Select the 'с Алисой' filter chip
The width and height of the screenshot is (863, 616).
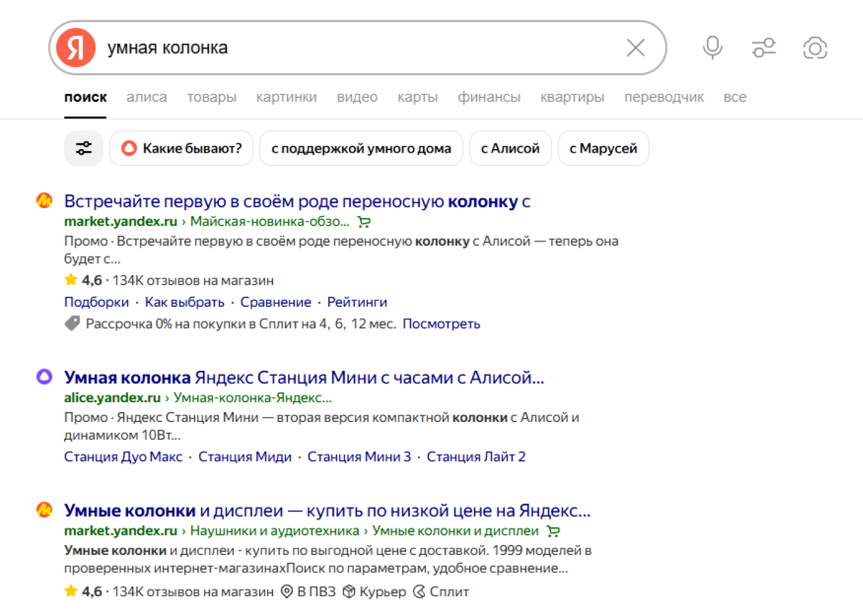[x=510, y=148]
